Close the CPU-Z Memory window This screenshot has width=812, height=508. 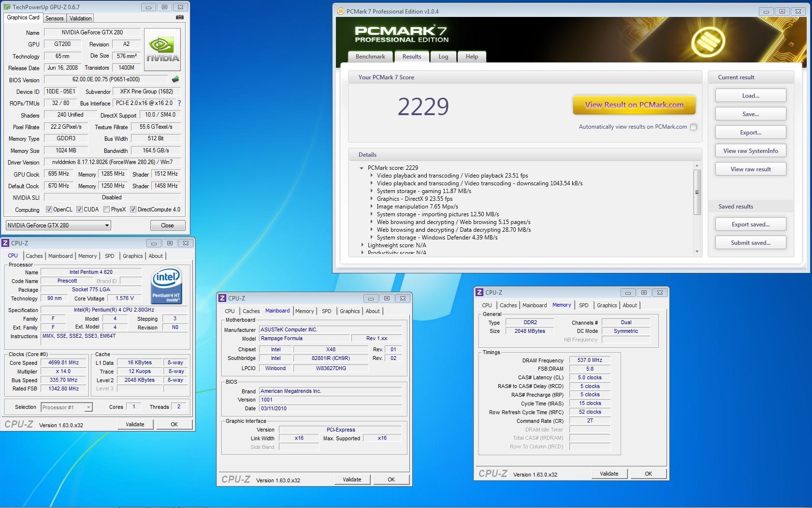pos(660,292)
